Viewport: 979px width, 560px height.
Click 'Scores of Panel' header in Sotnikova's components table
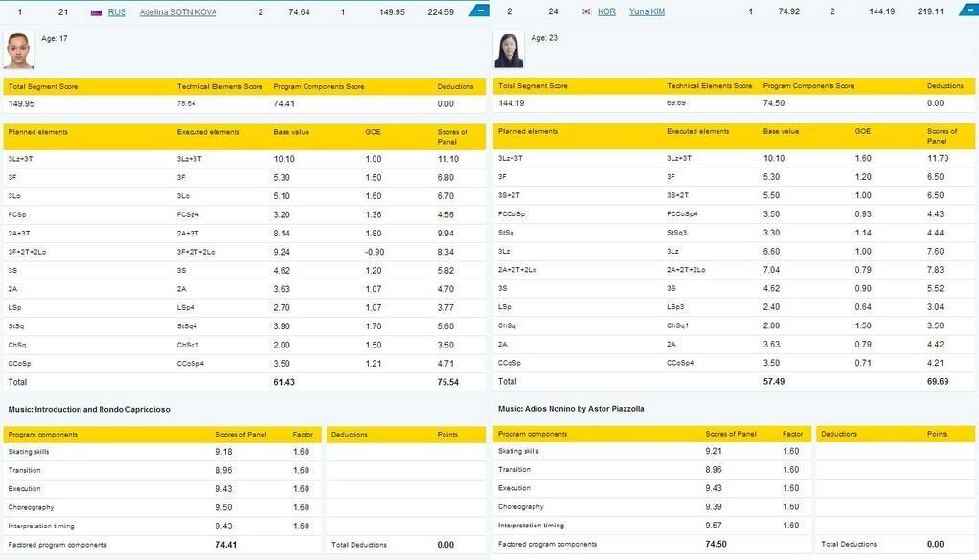pos(241,435)
